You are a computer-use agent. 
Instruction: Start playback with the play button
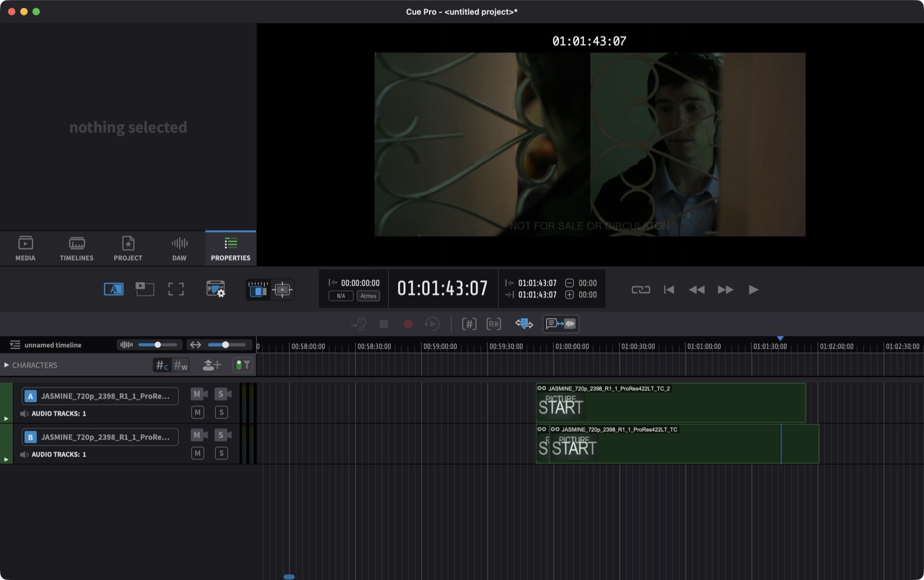pos(753,290)
